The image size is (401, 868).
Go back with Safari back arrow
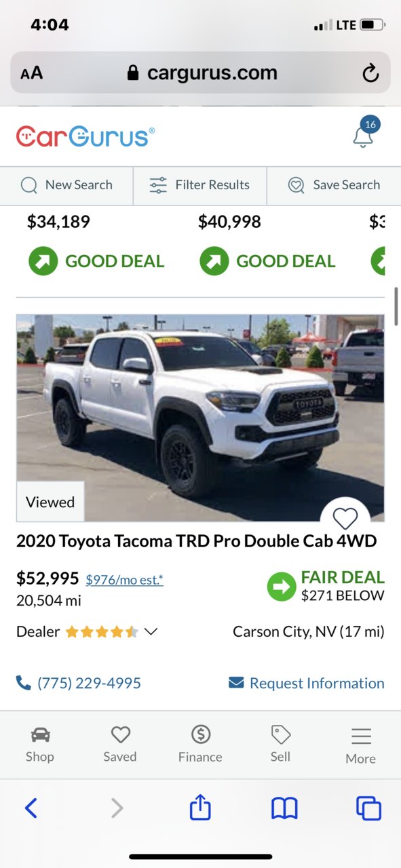tap(31, 808)
